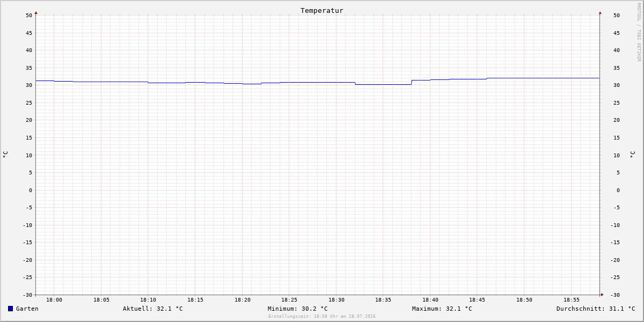Viewport: 644px width, 322px height.
Task: Click the 18:15 time axis label
Action: tap(195, 300)
